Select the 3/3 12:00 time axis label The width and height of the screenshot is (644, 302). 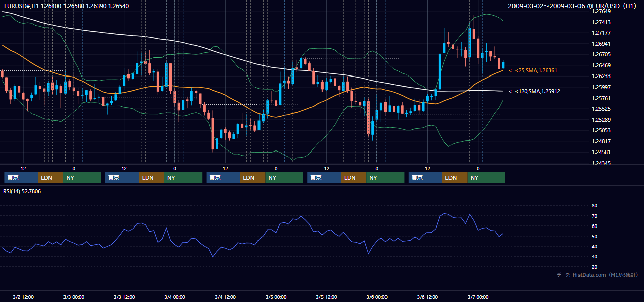point(124,297)
